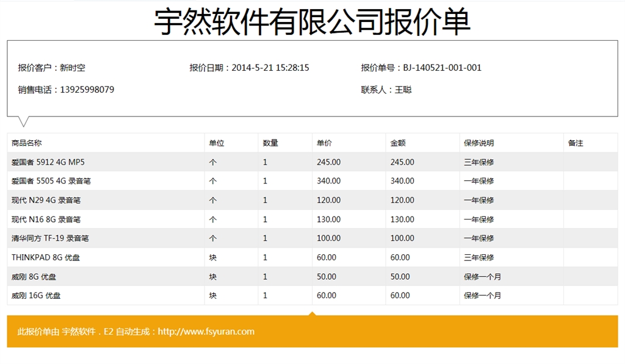
Task: Click the 商品名称 column header
Action: coord(26,143)
